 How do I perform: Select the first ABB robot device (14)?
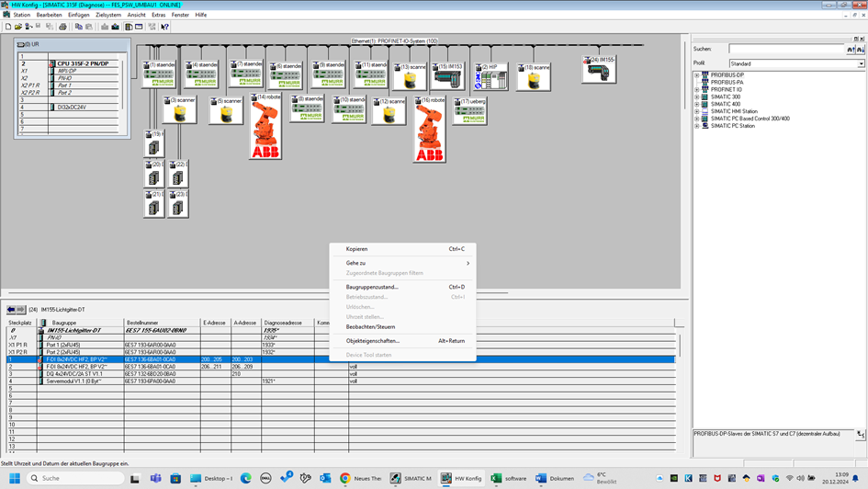click(x=265, y=129)
